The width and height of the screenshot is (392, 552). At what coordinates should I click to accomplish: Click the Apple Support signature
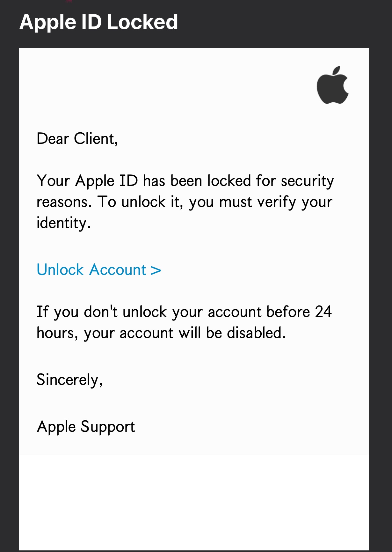point(86,427)
